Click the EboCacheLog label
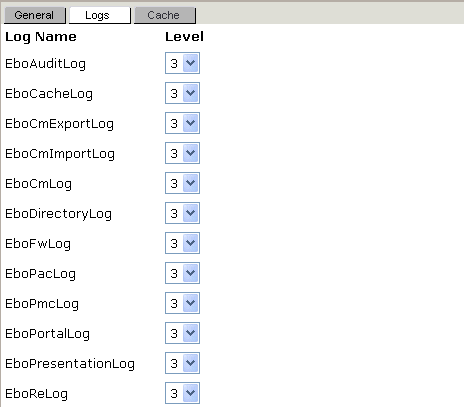464x407 pixels. click(49, 94)
